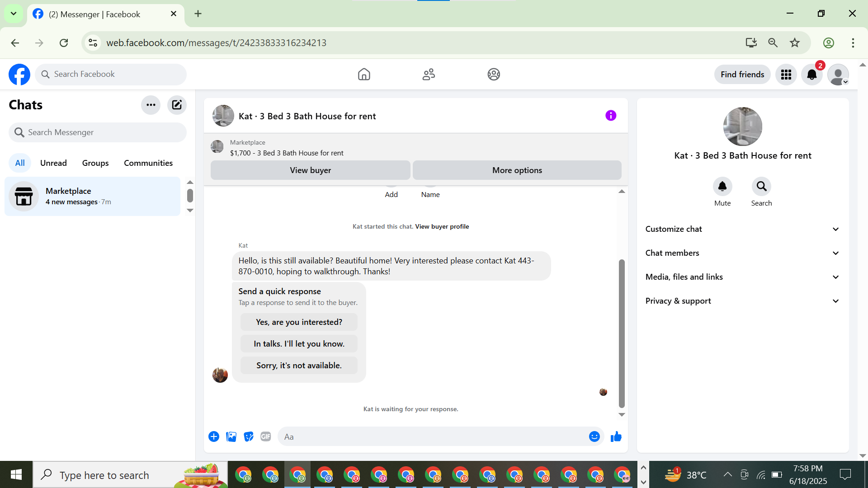Select the All chats filter tab
Viewport: 868px width, 488px height.
click(x=20, y=163)
